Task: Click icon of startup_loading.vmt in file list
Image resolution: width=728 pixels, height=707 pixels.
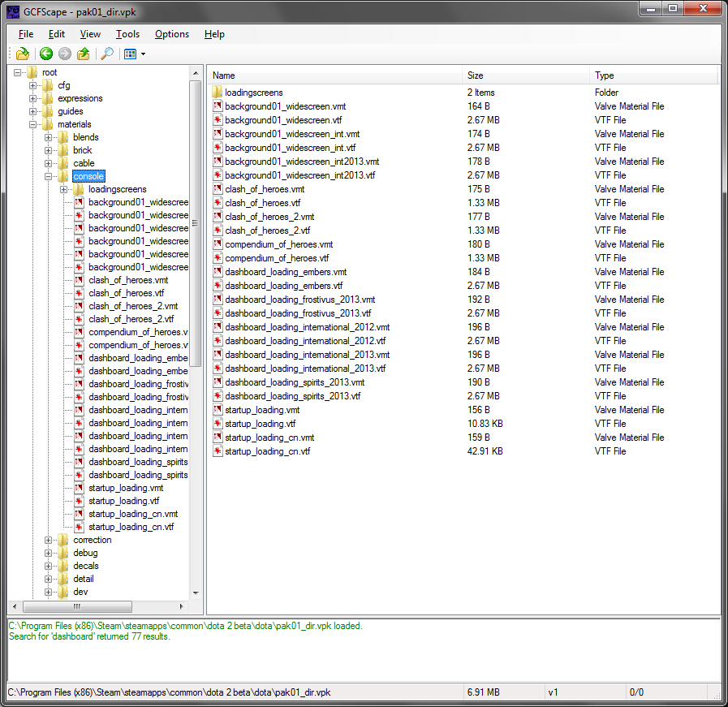Action: pyautogui.click(x=218, y=410)
